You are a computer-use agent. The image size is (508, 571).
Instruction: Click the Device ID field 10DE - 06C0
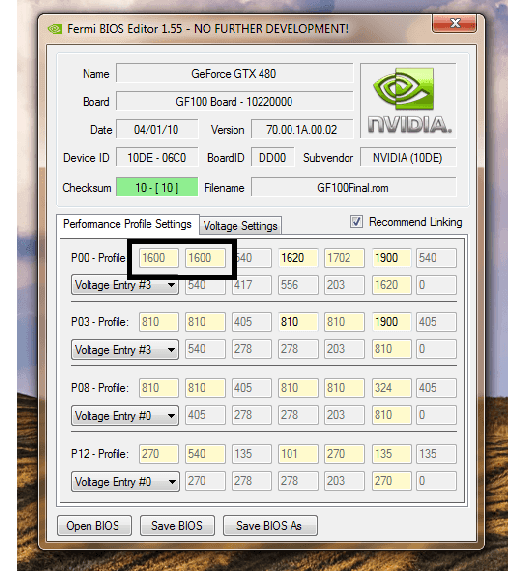pos(157,158)
